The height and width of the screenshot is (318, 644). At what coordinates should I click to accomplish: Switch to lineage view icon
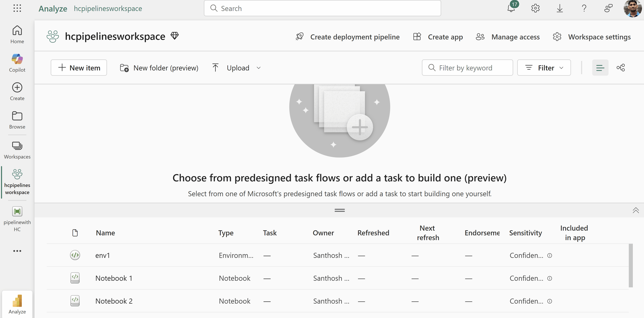coord(621,68)
